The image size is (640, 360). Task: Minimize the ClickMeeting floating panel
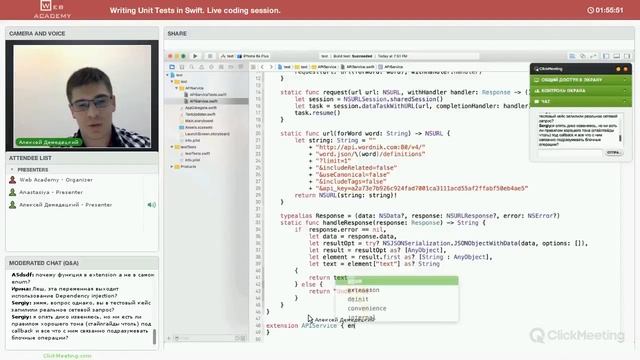point(618,69)
